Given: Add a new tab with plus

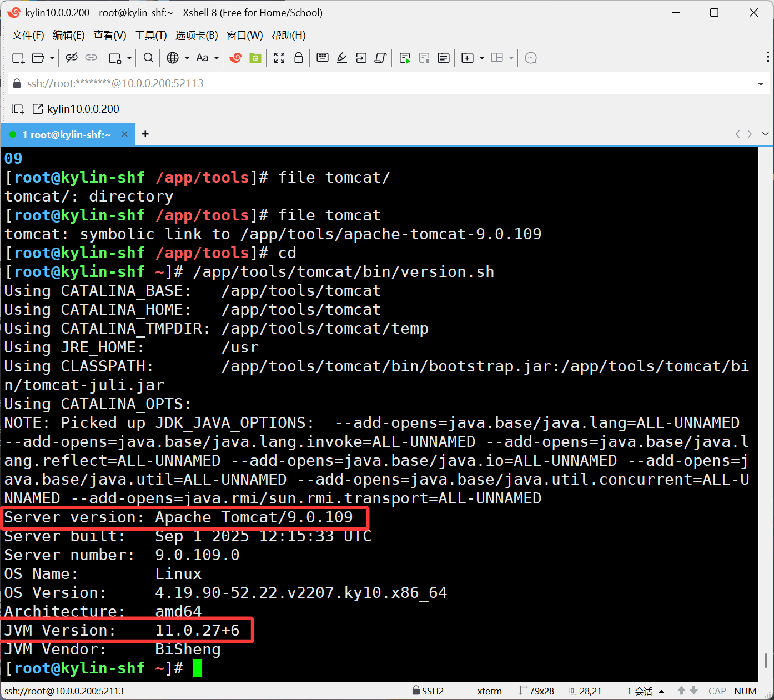Looking at the screenshot, I should pos(145,134).
